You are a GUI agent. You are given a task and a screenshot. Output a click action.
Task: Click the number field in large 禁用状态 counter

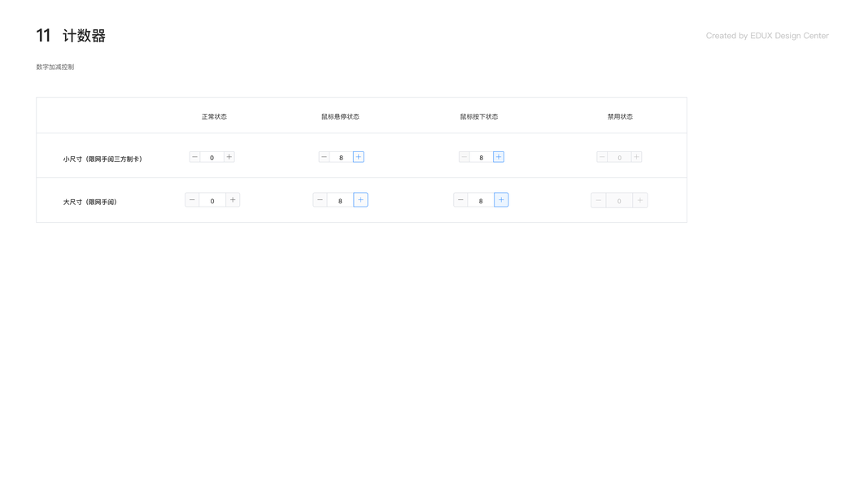(619, 200)
